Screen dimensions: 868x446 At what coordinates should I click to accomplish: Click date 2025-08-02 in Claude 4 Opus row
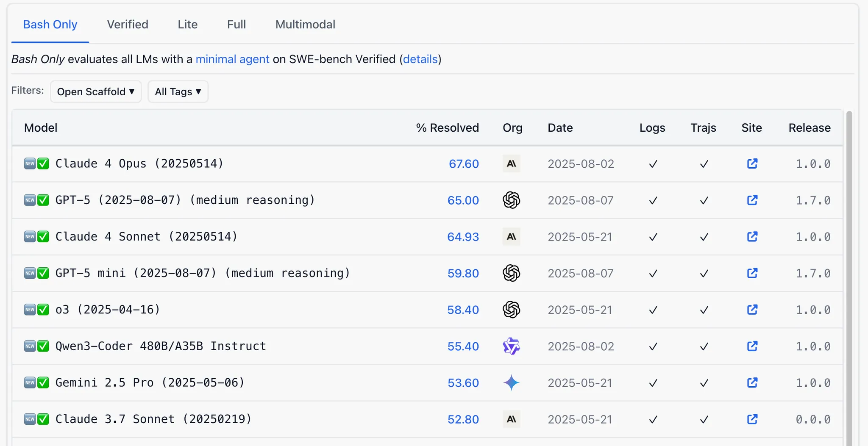pos(581,164)
